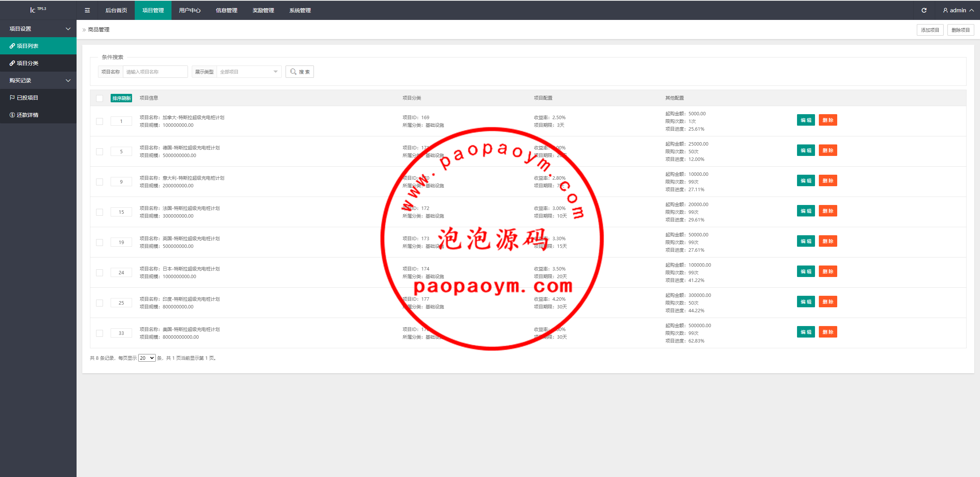Open the per-page count dropdown showing 20
Screen dimensions: 980x477
(x=147, y=358)
